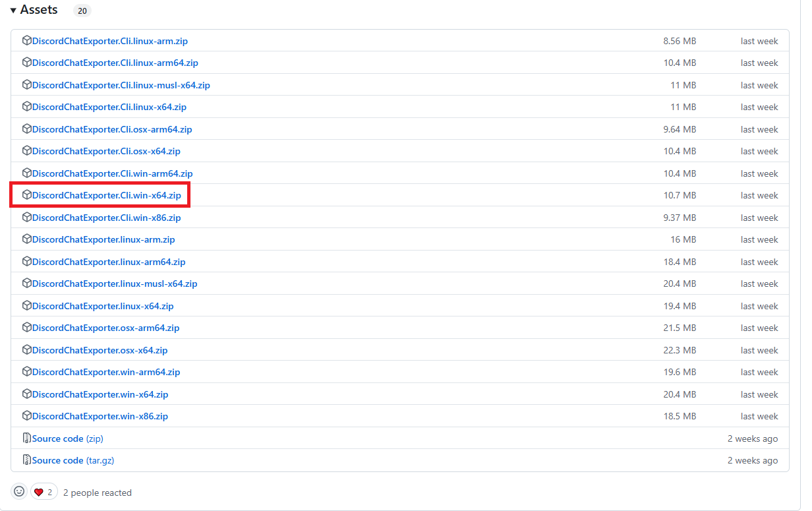Click package icon beside DiscordChatExporter.osx-x64.zip
The width and height of the screenshot is (812, 511).
point(27,349)
